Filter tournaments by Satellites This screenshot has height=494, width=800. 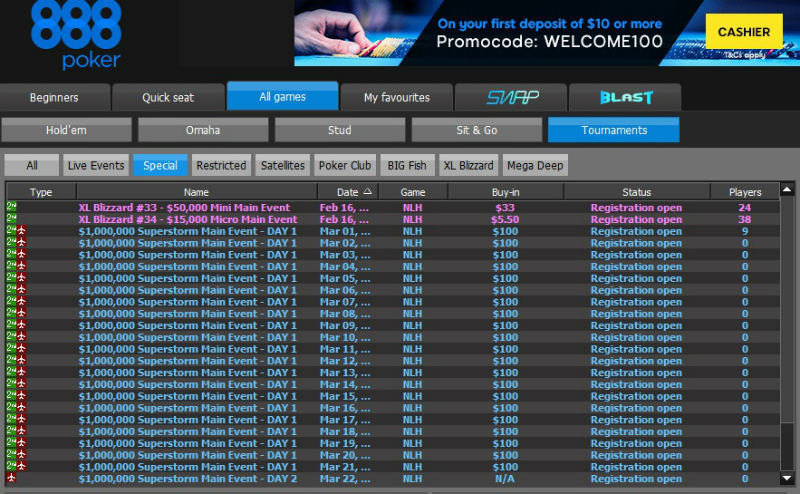[x=283, y=165]
